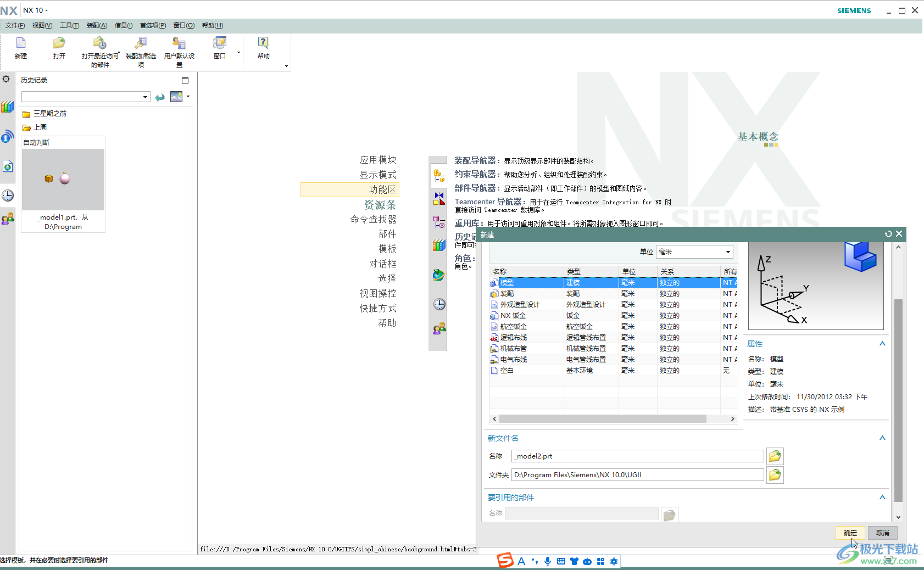Browse for folder location with folder icon
The width and height of the screenshot is (924, 570).
[775, 474]
